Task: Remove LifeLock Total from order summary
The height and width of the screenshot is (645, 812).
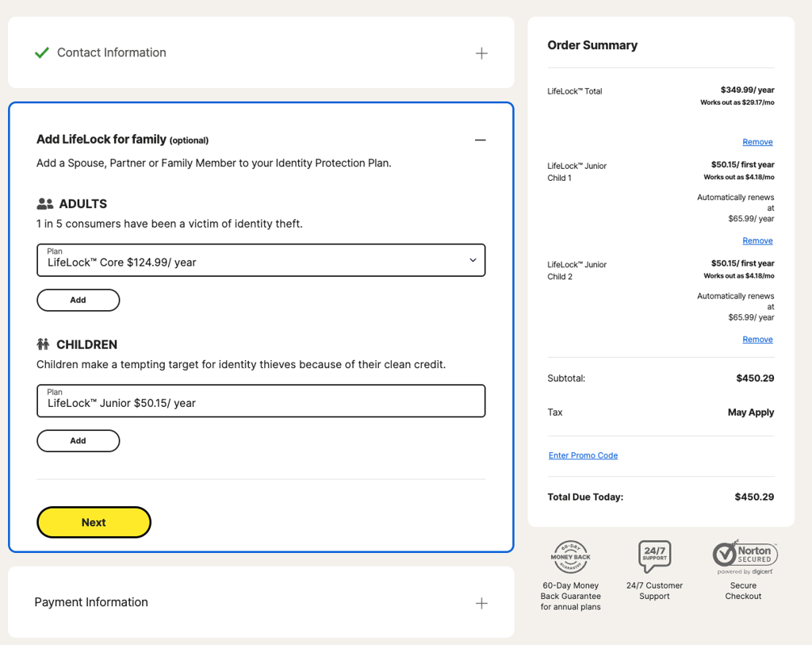Action: 757,142
